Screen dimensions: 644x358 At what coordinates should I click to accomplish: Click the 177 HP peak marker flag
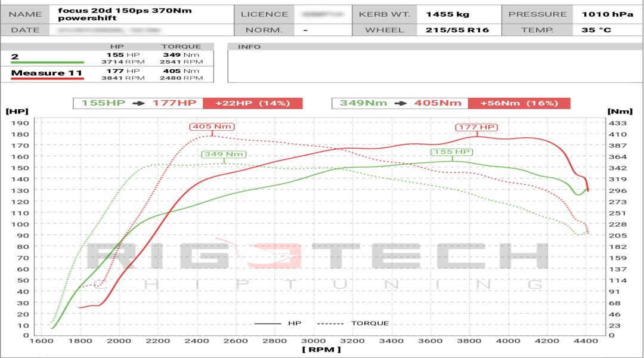(x=475, y=126)
